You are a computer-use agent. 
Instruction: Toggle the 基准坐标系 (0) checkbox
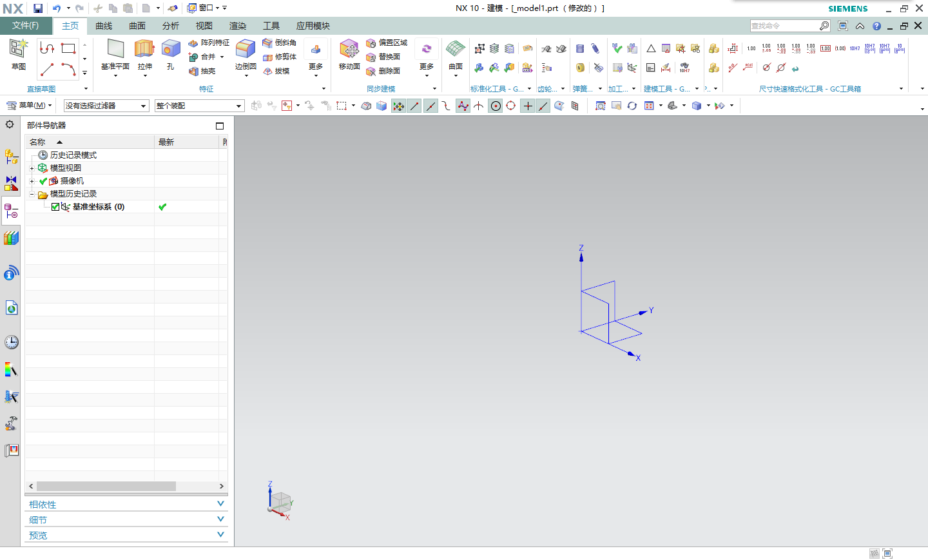(55, 207)
